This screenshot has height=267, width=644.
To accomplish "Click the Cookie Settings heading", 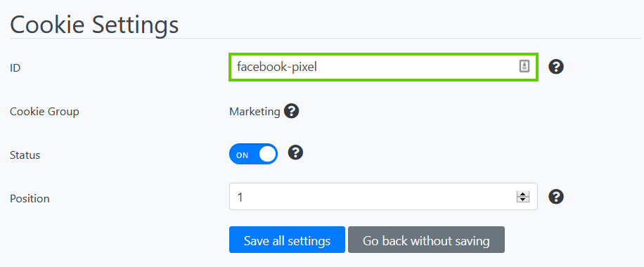I will click(94, 25).
